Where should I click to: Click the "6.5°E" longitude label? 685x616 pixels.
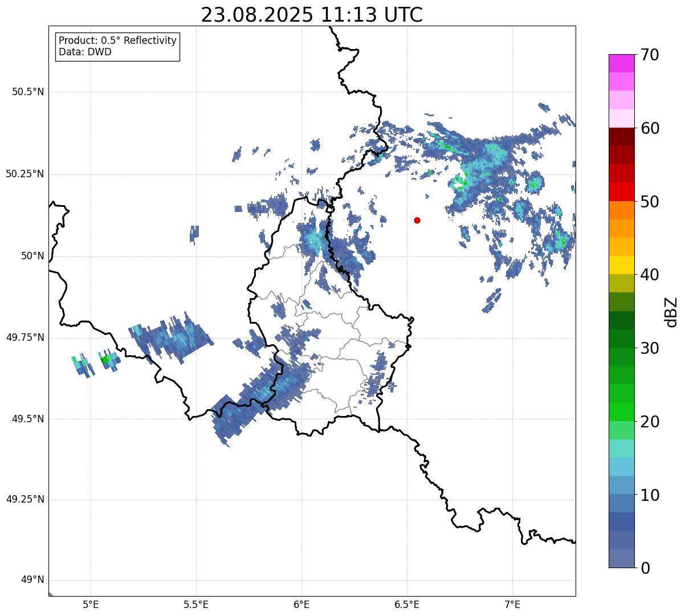point(407,605)
